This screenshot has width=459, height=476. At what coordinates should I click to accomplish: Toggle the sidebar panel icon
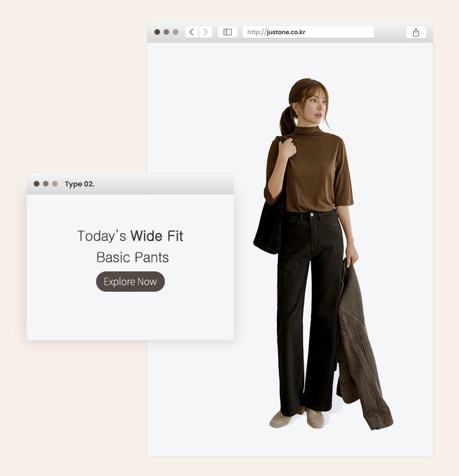[227, 32]
